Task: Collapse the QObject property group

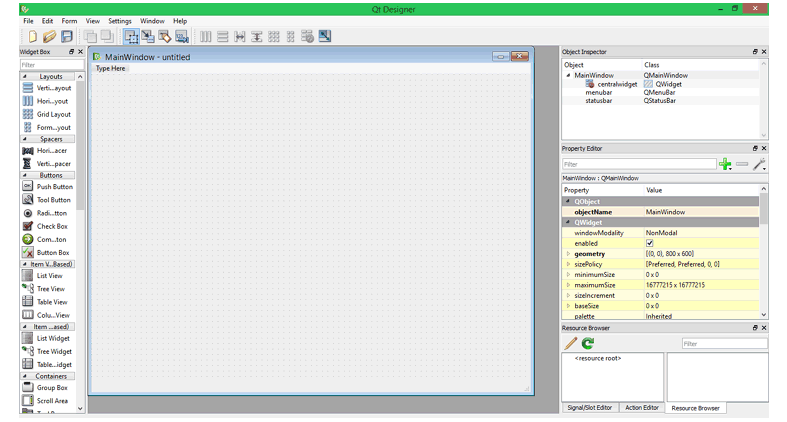Action: pos(568,201)
